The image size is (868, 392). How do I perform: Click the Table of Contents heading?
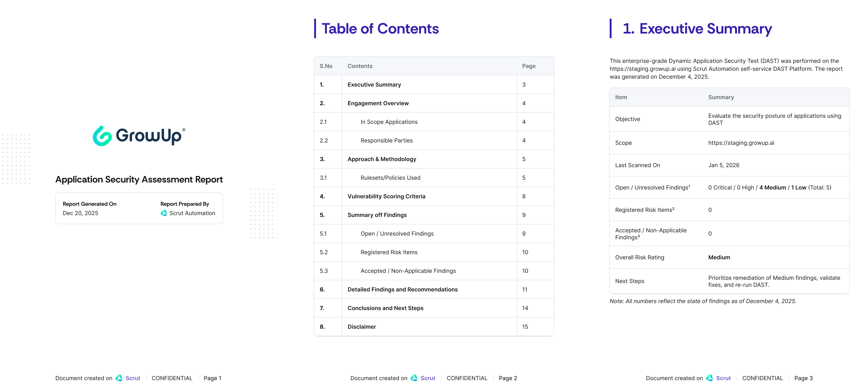point(380,29)
